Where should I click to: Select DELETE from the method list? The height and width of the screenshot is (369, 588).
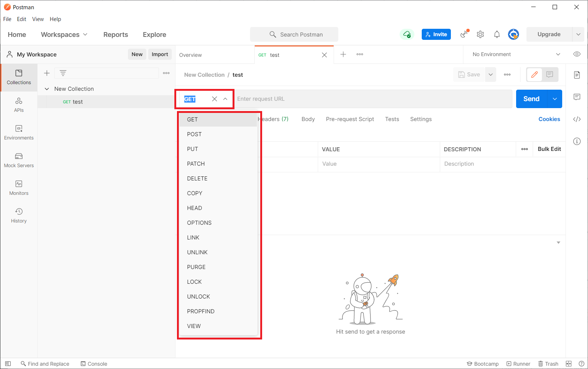tap(218, 179)
